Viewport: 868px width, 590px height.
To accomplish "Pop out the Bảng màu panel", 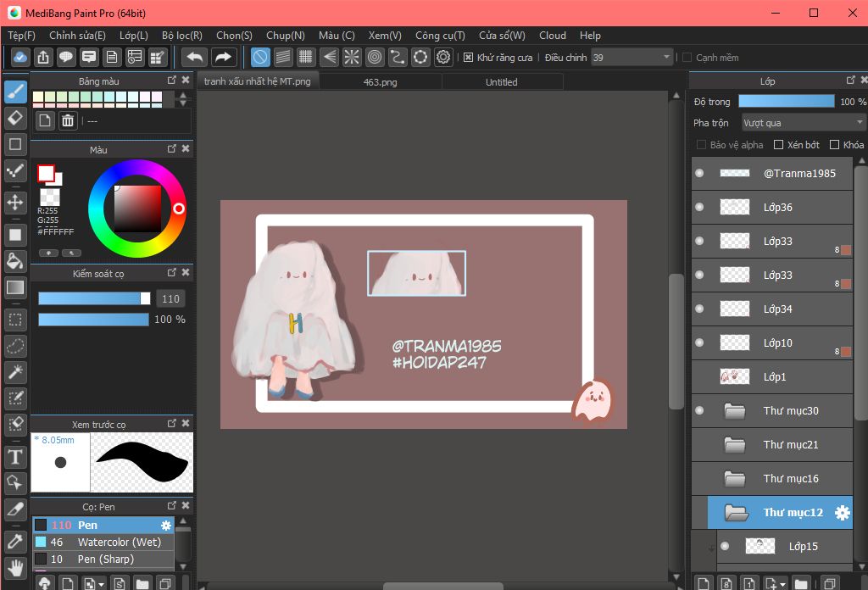I will click(x=171, y=81).
